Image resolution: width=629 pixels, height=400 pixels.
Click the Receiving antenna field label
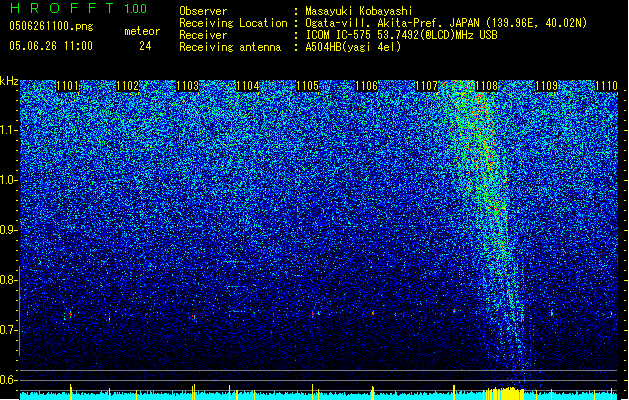click(230, 47)
